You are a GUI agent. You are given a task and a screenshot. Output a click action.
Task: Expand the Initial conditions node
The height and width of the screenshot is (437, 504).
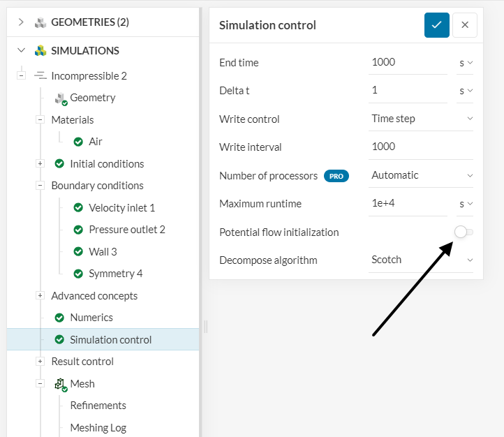click(40, 163)
